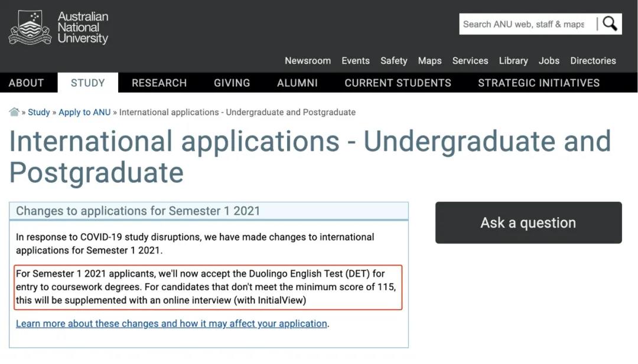Switch to the RESEARCH navigation tab
638x364 pixels.
click(159, 83)
